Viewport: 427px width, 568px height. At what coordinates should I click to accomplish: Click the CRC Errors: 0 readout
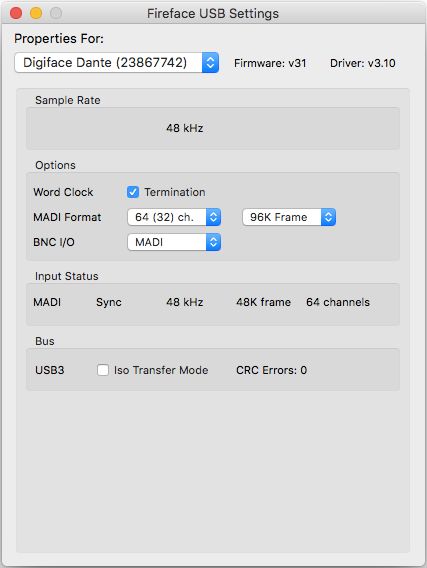[272, 370]
